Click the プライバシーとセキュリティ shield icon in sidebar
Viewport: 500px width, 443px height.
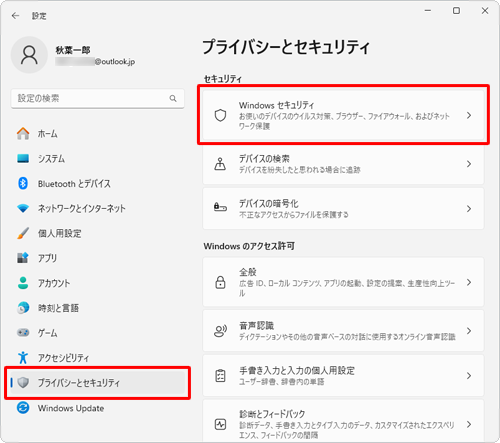23,382
